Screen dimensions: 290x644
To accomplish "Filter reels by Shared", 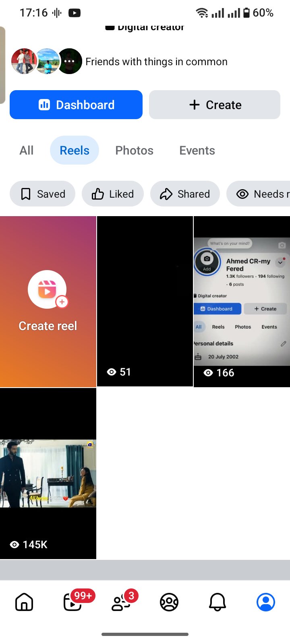I will pyautogui.click(x=185, y=194).
